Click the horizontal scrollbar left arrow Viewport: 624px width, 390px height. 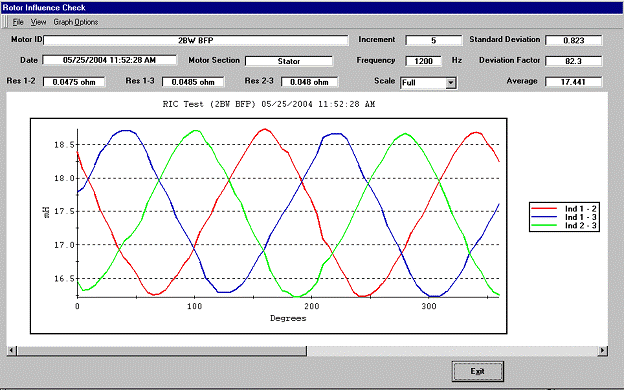coord(12,351)
